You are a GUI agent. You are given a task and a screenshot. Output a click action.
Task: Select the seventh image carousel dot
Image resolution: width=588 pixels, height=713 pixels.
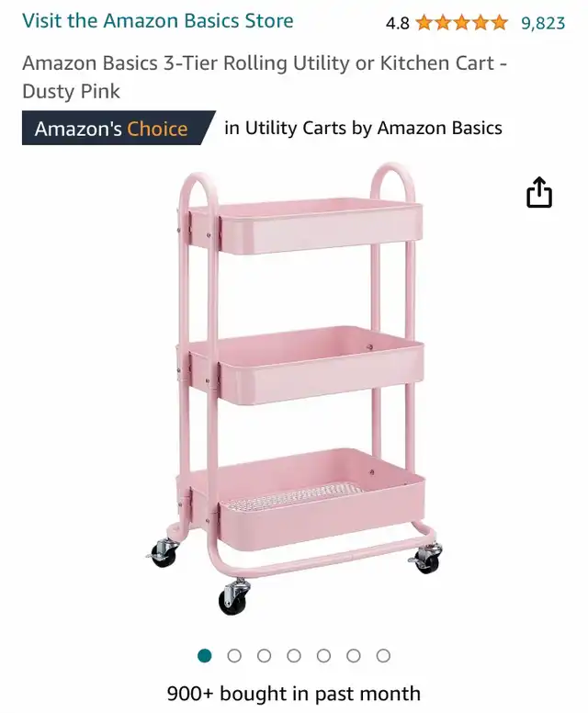click(x=383, y=656)
